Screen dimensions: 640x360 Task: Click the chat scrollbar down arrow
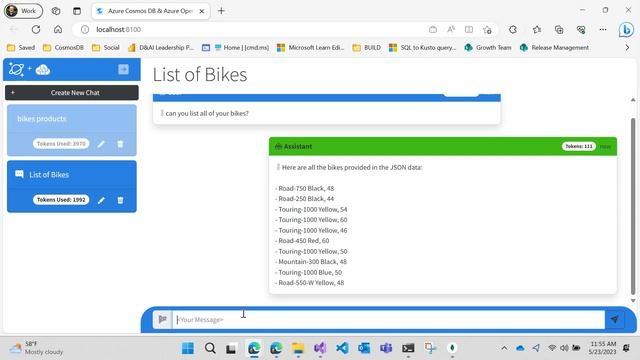click(633, 300)
